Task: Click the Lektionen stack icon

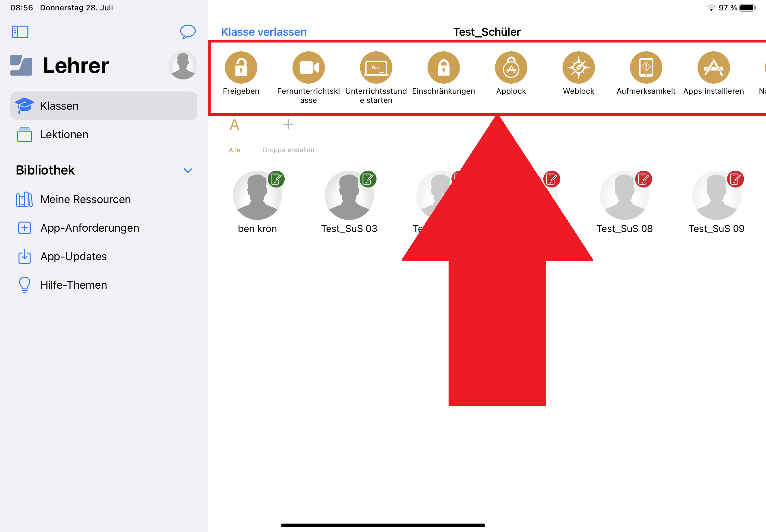Action: point(24,134)
